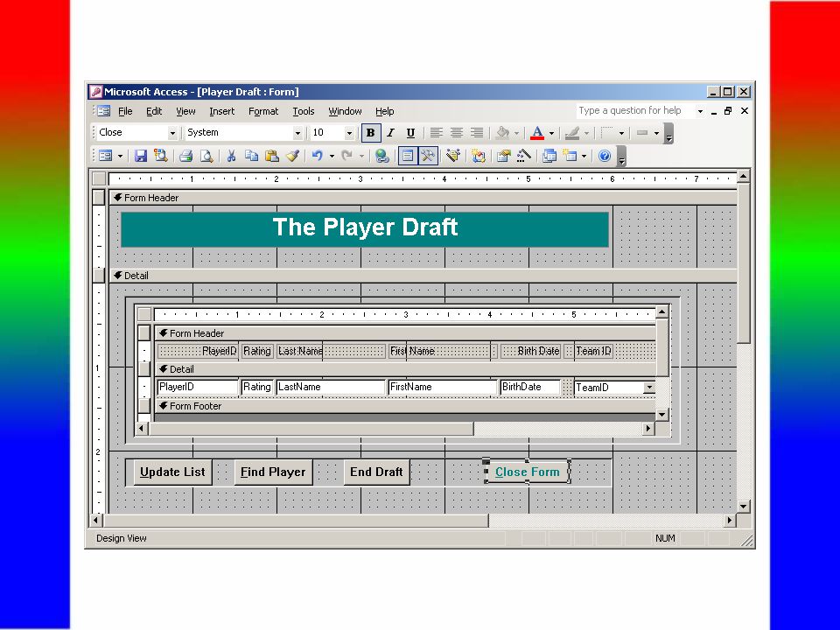The width and height of the screenshot is (840, 630).
Task: Click the Paste clipboard icon
Action: click(x=272, y=156)
